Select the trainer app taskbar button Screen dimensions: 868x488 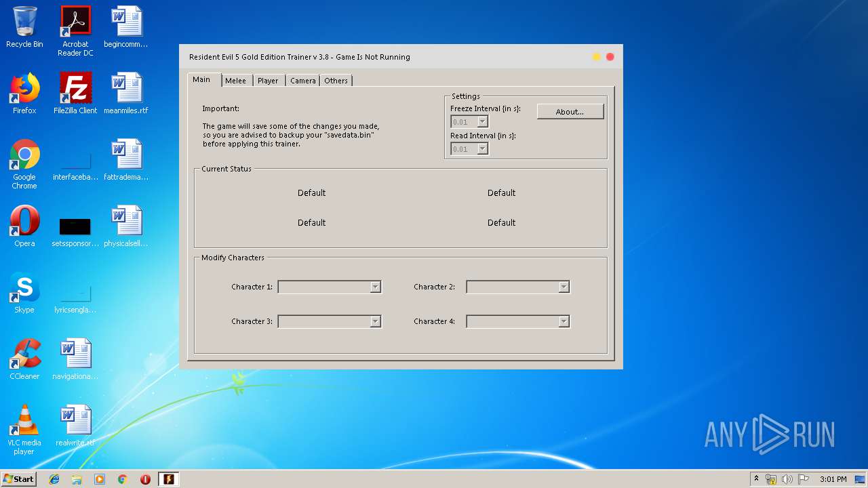point(168,479)
